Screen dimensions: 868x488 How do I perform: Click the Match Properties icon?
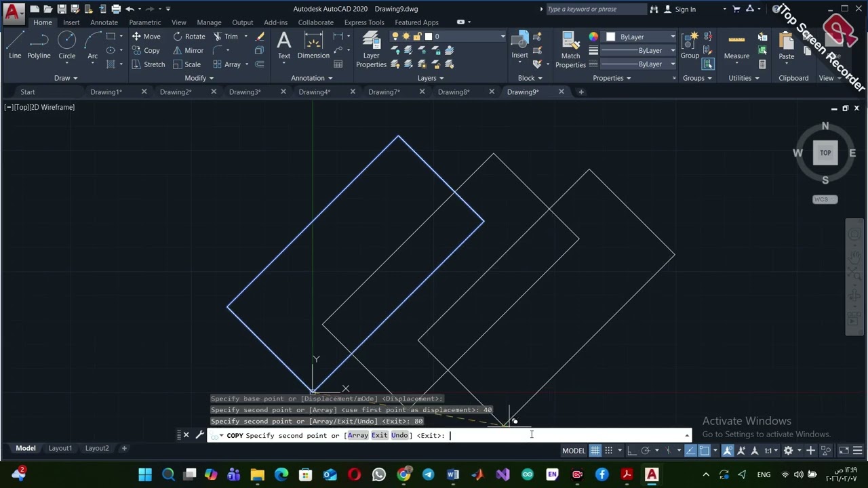(570, 50)
